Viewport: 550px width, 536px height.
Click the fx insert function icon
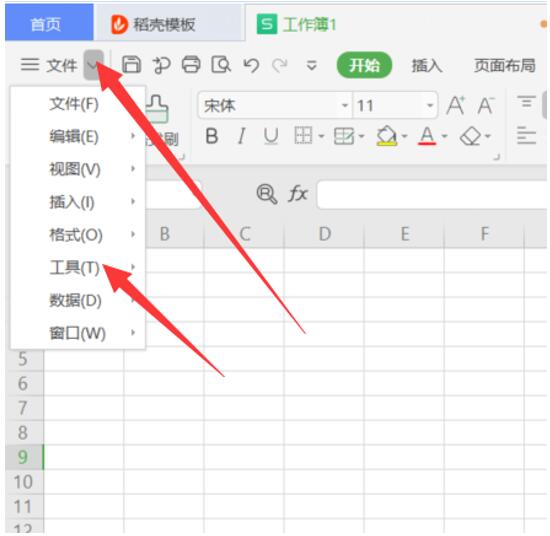click(298, 194)
